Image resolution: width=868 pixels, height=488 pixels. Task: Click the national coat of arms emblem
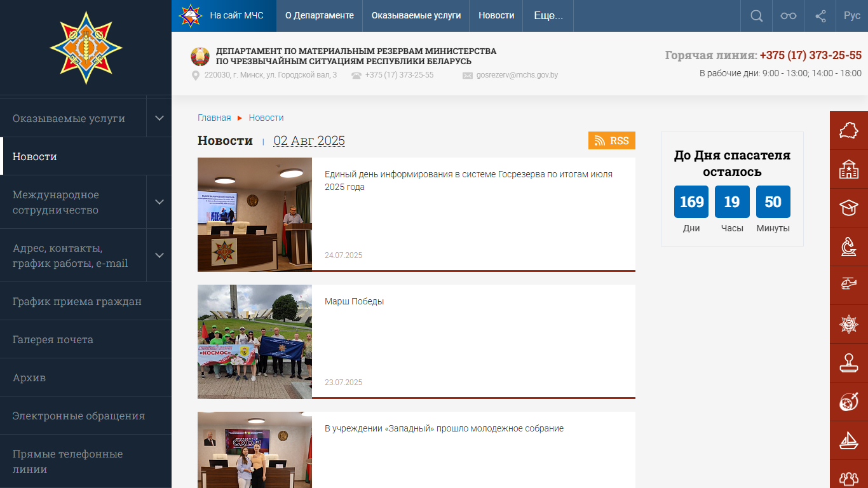click(200, 57)
